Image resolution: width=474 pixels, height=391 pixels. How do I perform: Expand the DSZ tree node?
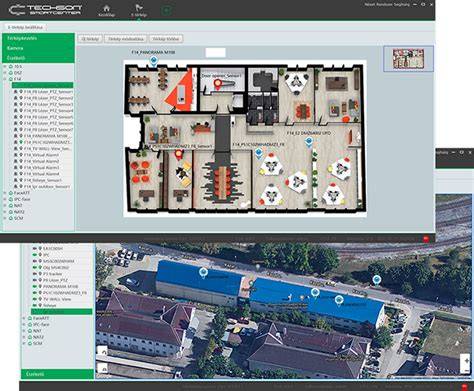pos(5,73)
